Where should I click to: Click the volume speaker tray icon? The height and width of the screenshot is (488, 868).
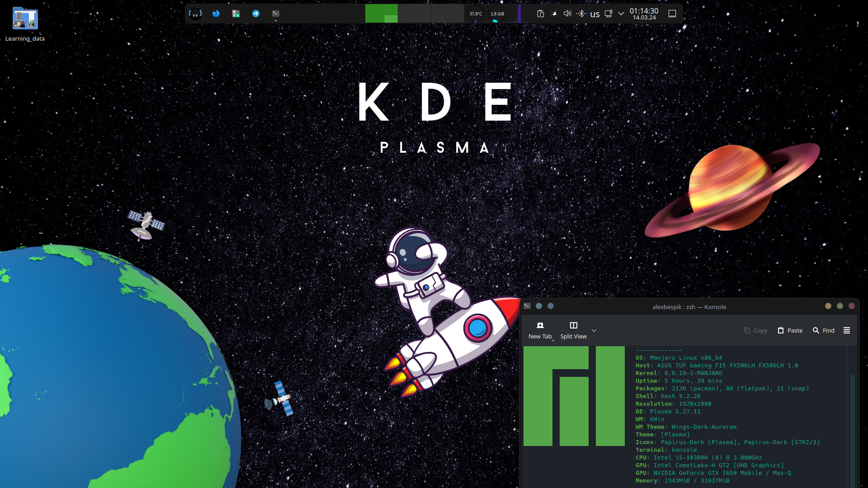click(567, 14)
